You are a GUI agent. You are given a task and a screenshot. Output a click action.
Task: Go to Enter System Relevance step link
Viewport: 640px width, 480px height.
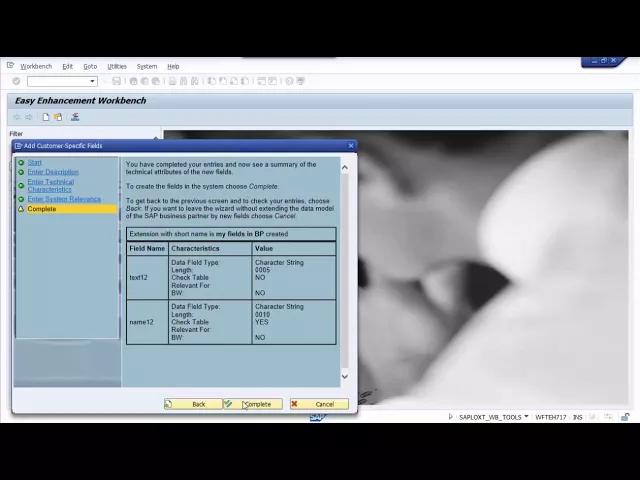[x=64, y=199]
